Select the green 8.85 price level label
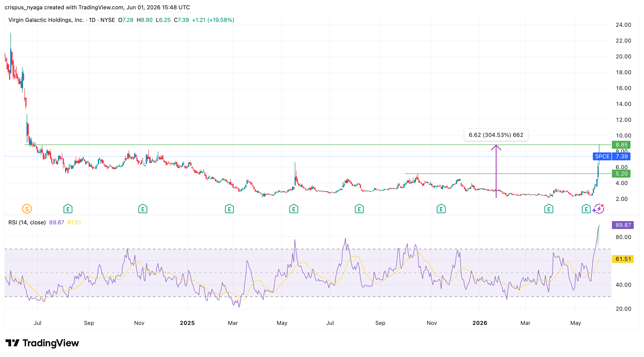This screenshot has width=644, height=357. coord(621,145)
